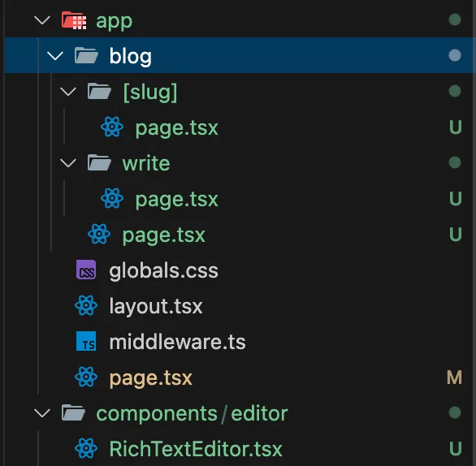Image resolution: width=476 pixels, height=466 pixels.
Task: Click the React icon beside RichTextEditor.tsx
Action: 86,448
